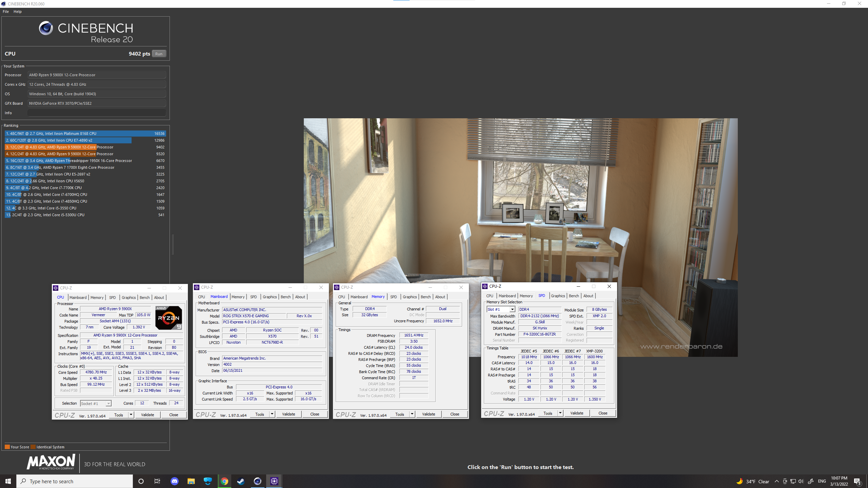
Task: Click the MAXON logo at the bottom
Action: point(51,463)
